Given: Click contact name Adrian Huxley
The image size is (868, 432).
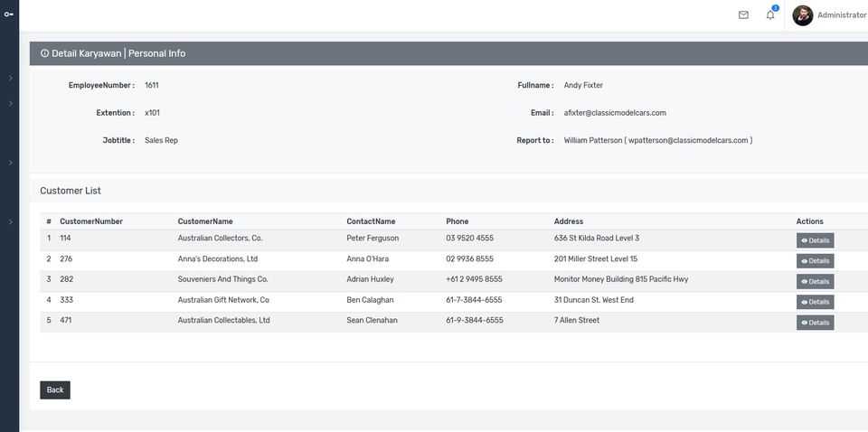Looking at the screenshot, I should point(371,279).
